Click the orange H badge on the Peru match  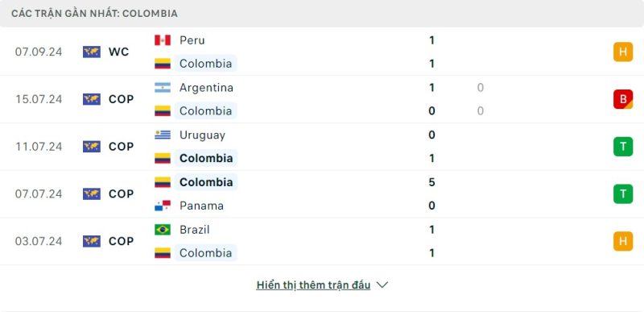[623, 52]
